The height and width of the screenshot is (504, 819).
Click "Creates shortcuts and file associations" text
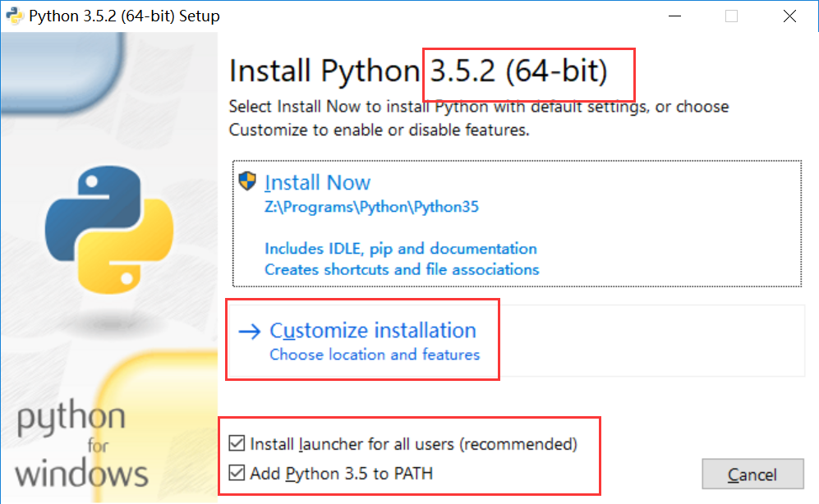402,269
